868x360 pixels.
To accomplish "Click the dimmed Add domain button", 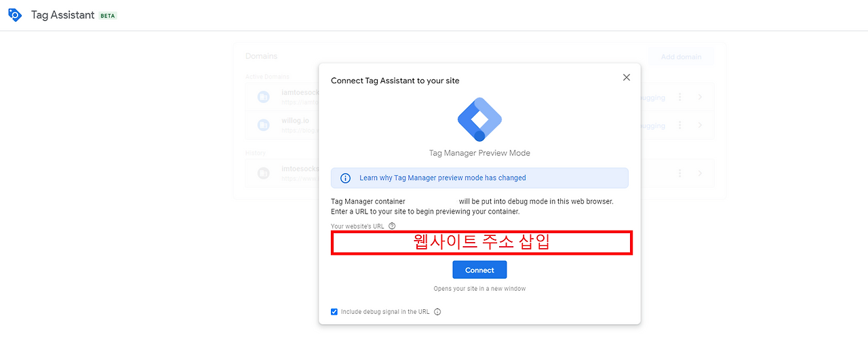I will 681,57.
